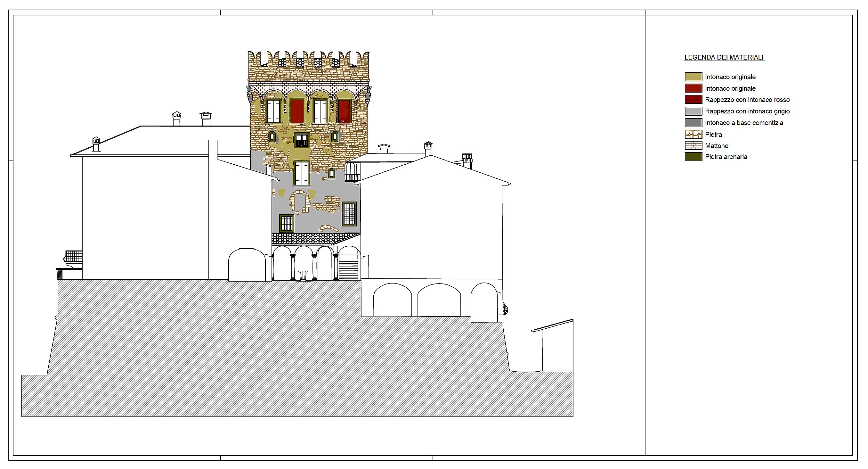
Task: Select the Pietra stone pattern swatch
Action: point(694,135)
